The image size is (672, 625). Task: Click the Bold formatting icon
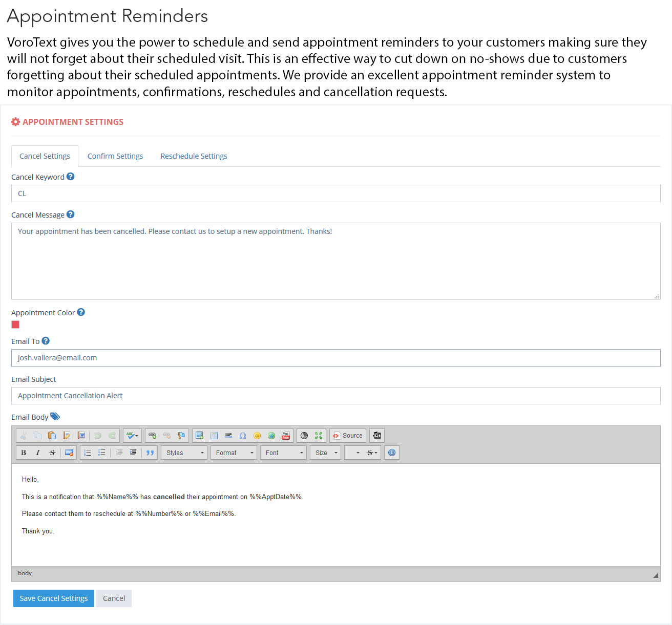24,453
